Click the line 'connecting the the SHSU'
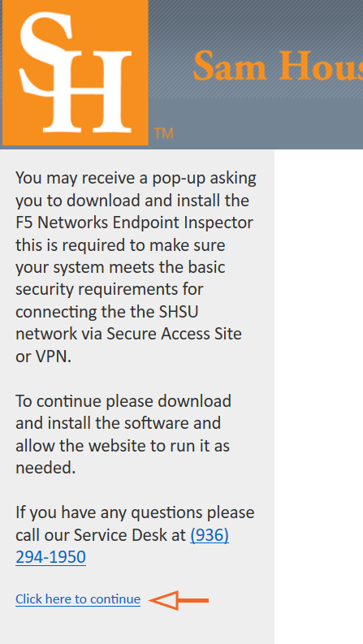 tap(106, 311)
